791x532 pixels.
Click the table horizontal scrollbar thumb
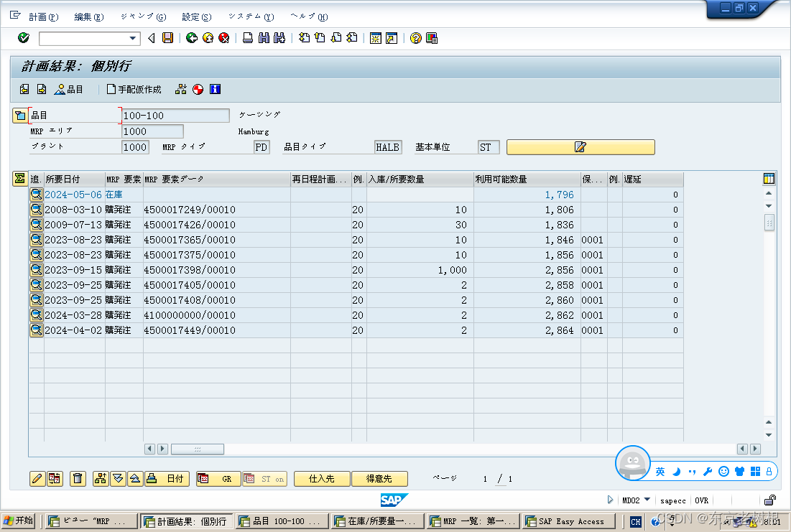(x=198, y=449)
